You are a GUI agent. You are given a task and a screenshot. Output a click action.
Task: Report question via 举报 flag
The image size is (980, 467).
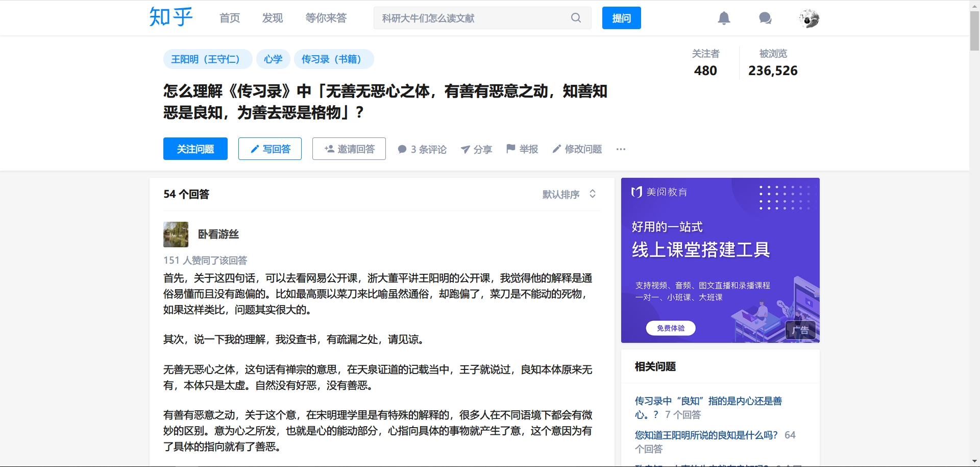pyautogui.click(x=522, y=149)
